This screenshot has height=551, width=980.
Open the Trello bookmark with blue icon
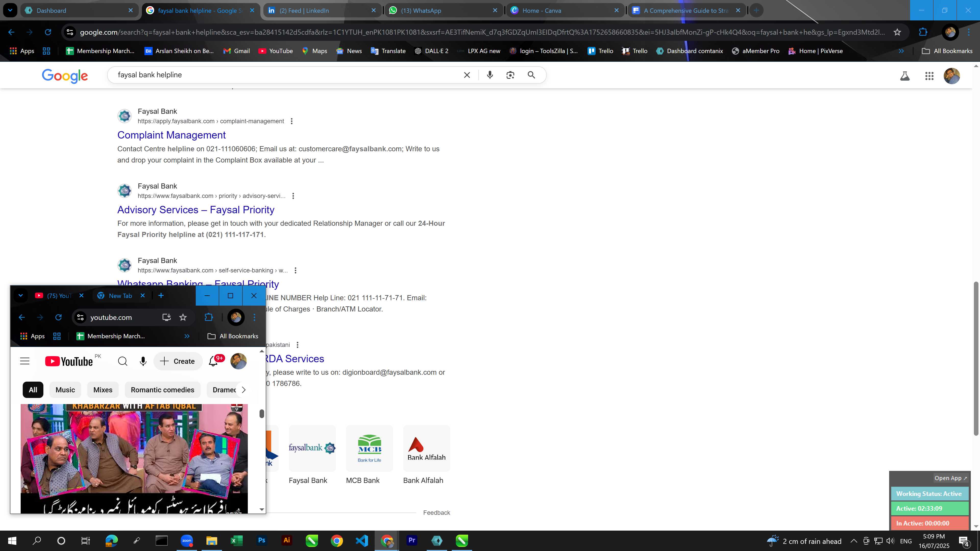600,51
